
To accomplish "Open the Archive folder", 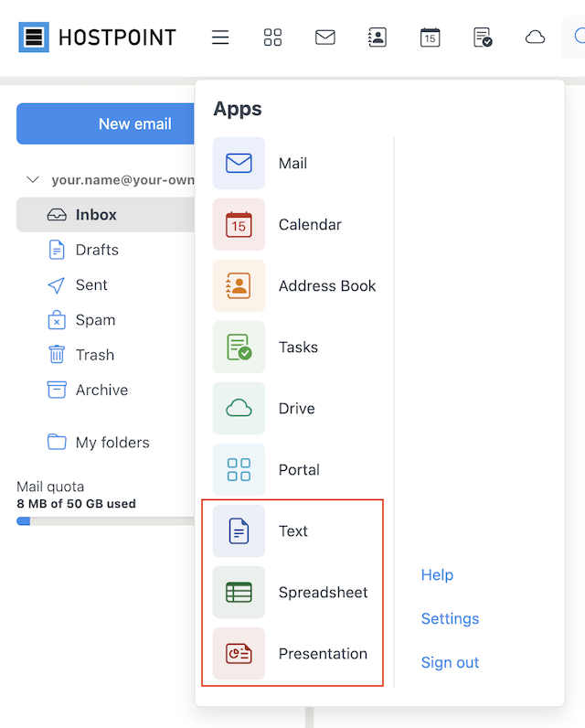I will click(88, 390).
